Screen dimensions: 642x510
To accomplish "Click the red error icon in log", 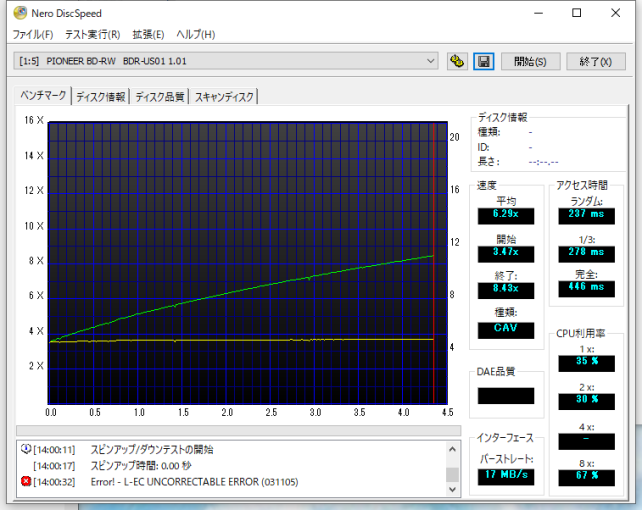I will click(x=26, y=481).
